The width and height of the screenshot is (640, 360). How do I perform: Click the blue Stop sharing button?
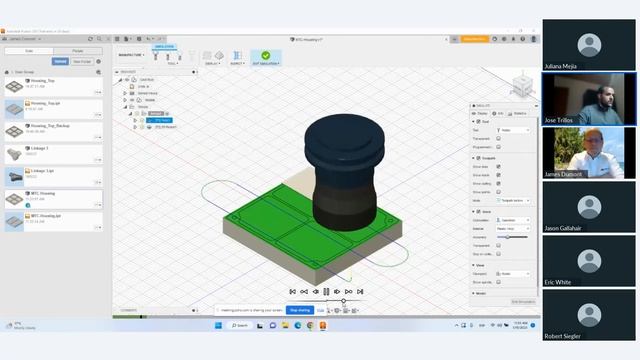[300, 310]
